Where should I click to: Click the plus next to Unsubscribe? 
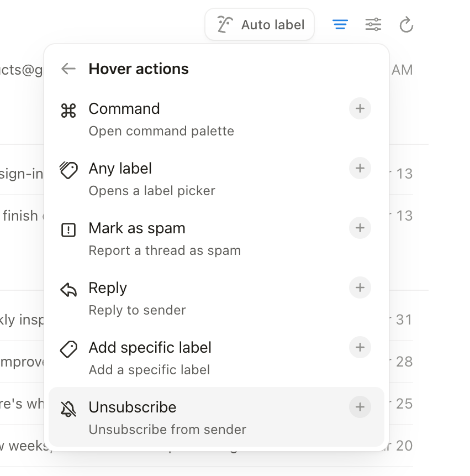click(360, 407)
